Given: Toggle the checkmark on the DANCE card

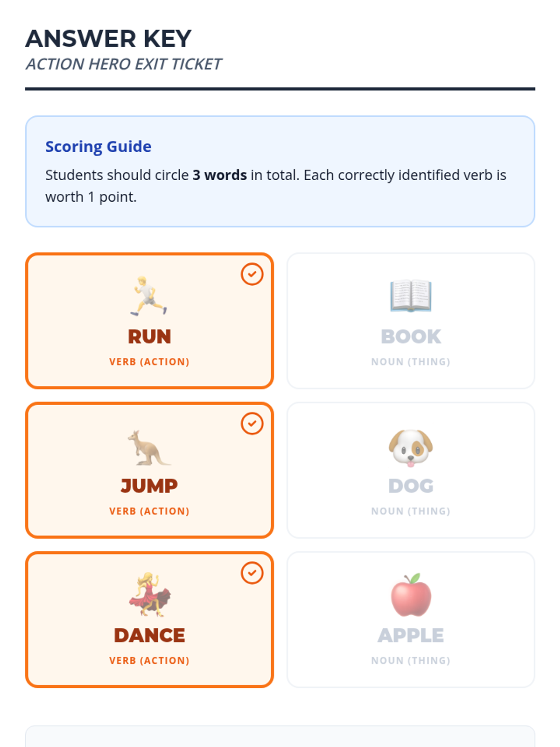Looking at the screenshot, I should point(252,573).
